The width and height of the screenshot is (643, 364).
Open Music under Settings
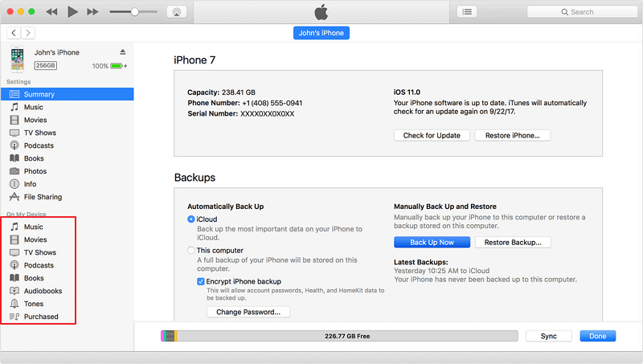[x=68, y=107]
